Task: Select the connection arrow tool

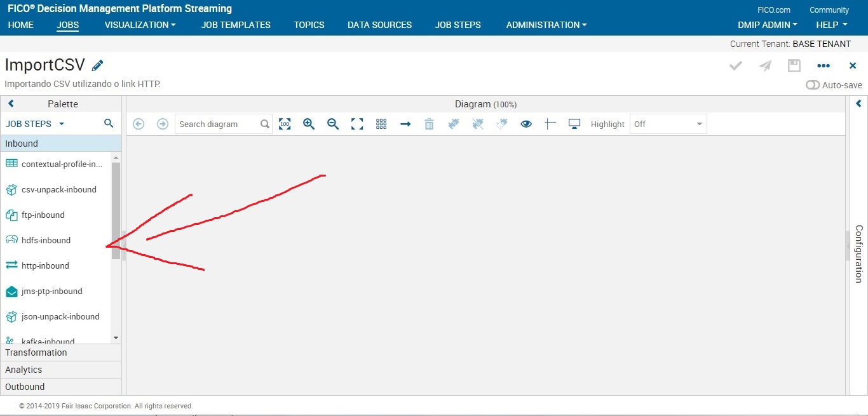Action: (x=405, y=124)
